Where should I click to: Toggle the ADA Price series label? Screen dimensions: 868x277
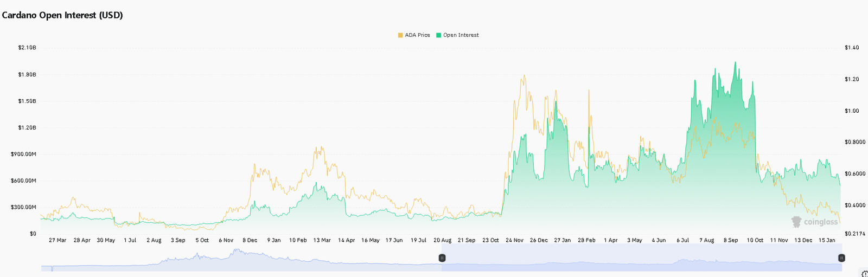point(417,35)
